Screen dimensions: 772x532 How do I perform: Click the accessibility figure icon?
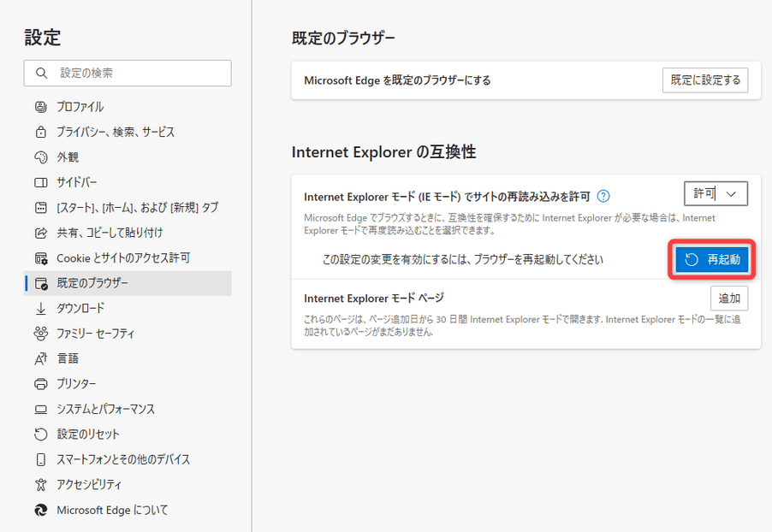coord(41,485)
